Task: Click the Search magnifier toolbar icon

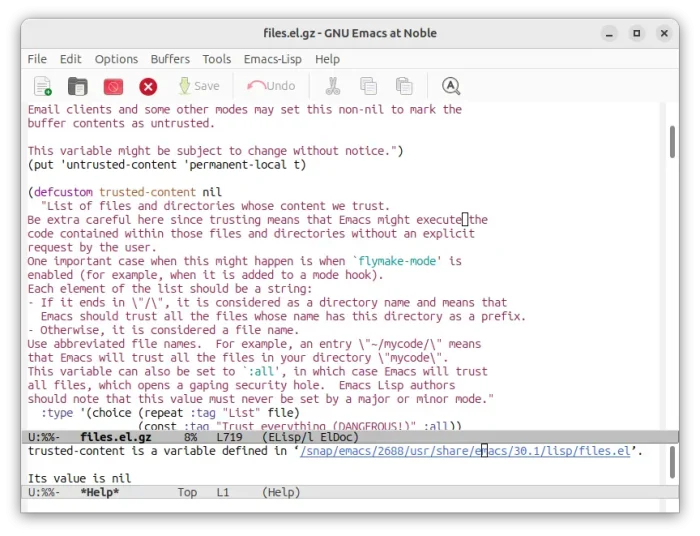Action: click(451, 86)
